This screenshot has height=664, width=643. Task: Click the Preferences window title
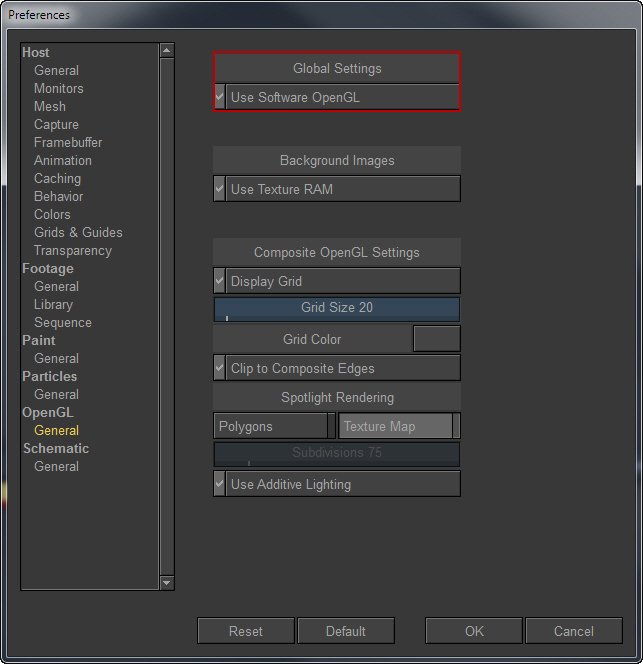tap(39, 15)
